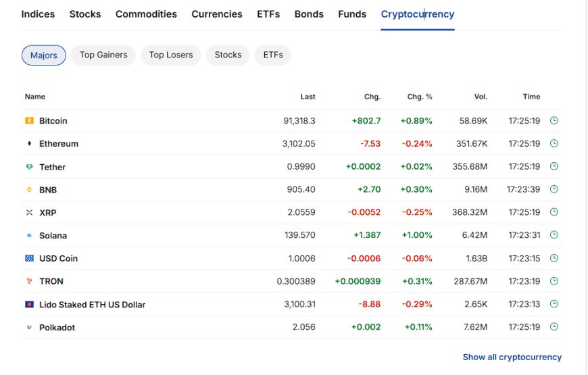Show the Top Losers filter
Screen dimensions: 588x375
point(171,55)
